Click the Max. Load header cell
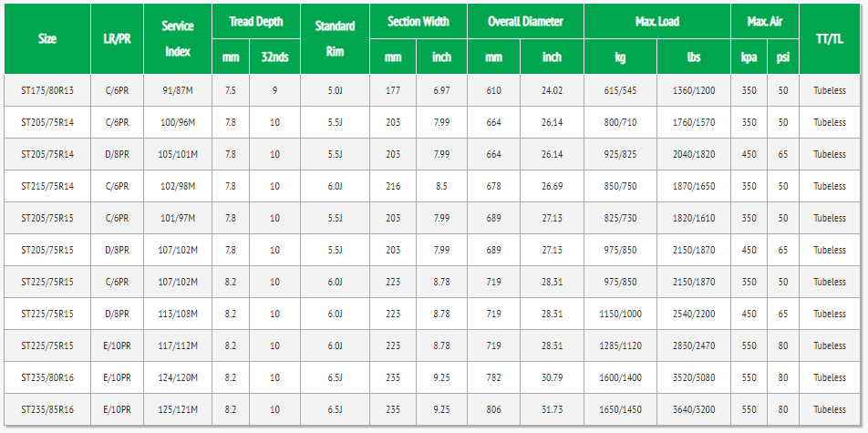Screen dimensions: 868x433 pos(656,21)
